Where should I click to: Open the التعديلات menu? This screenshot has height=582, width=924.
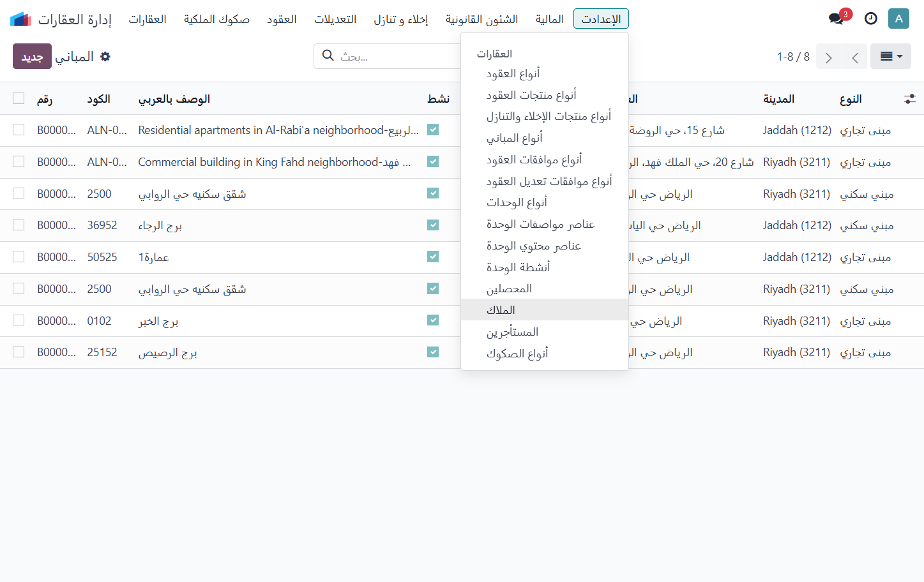tap(335, 19)
